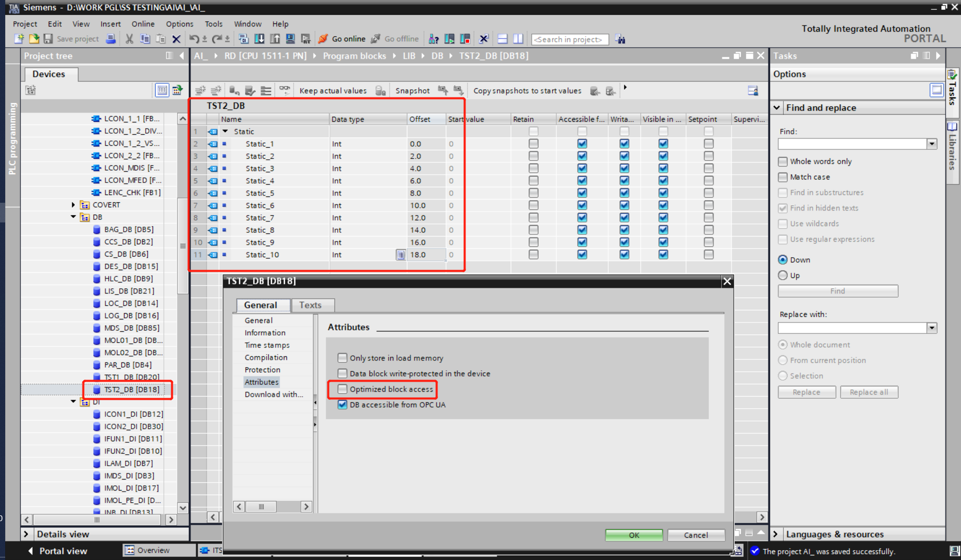This screenshot has height=560, width=961.
Task: Enable Whole words only option
Action: 783,161
